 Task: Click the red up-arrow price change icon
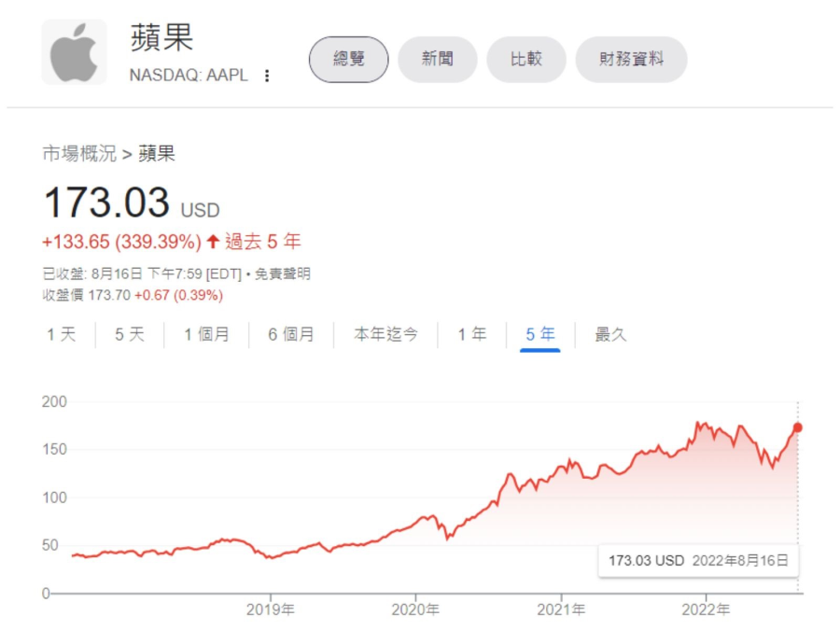coord(213,243)
